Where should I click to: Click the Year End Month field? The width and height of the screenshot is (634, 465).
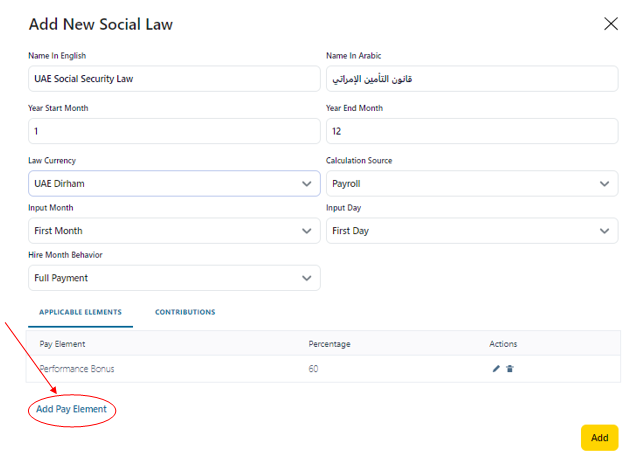coord(472,131)
